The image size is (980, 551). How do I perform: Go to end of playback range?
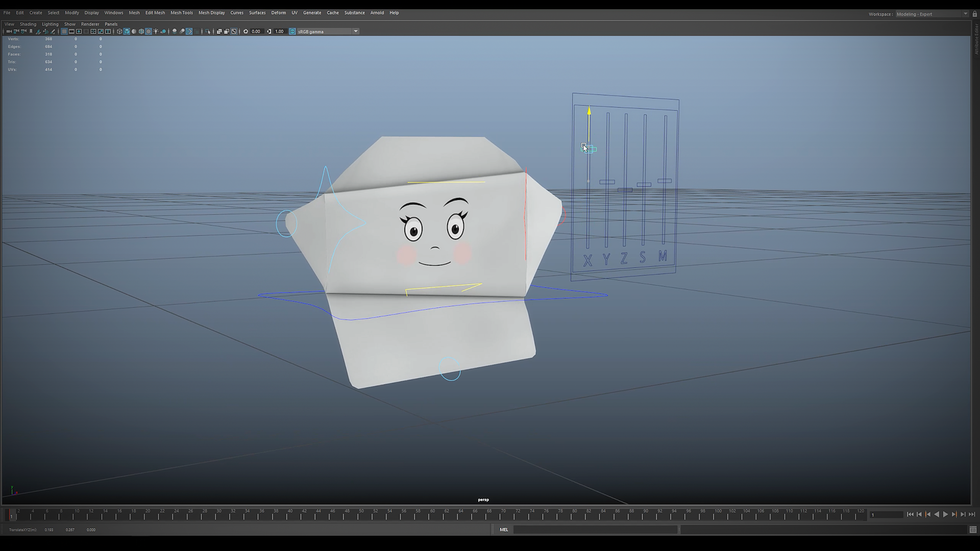click(972, 514)
